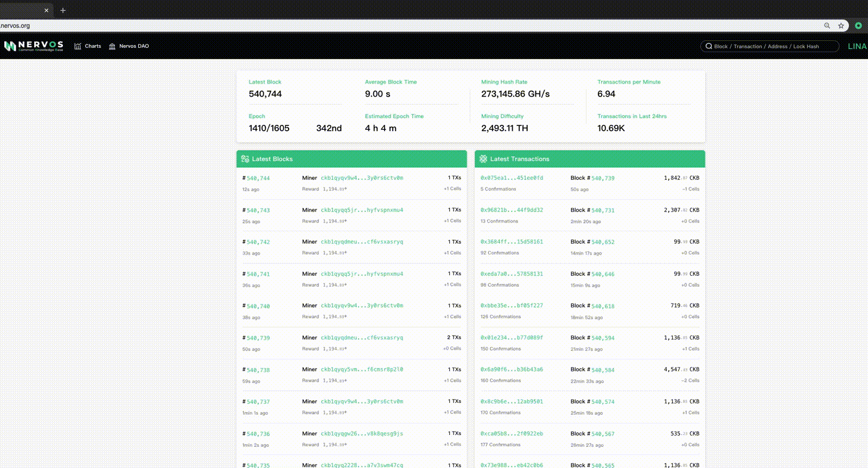Click the Latest Transactions header icon
This screenshot has height=468, width=868.
483,159
